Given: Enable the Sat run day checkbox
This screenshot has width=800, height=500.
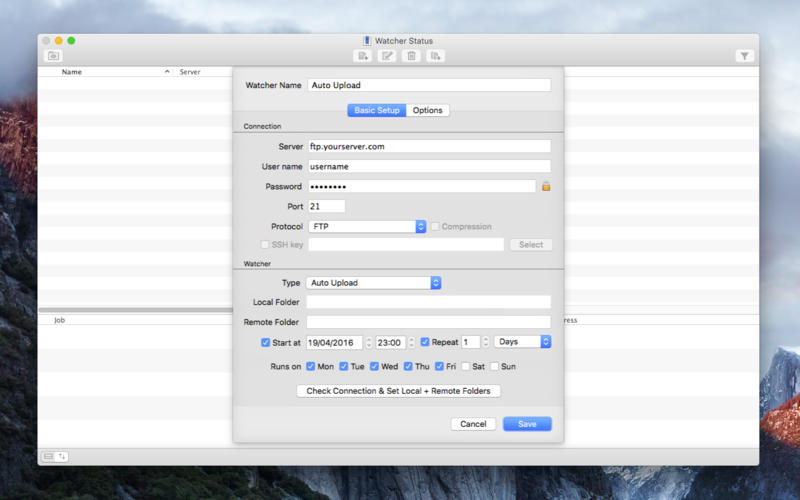Looking at the screenshot, I should [x=466, y=367].
